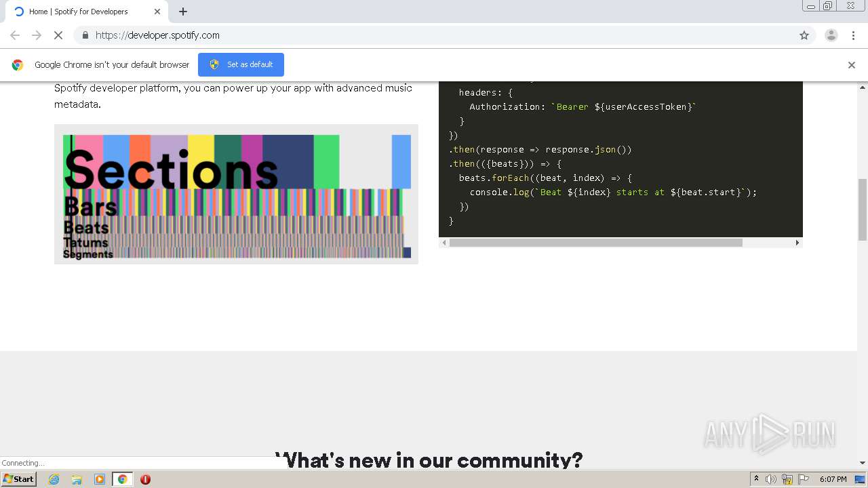Image resolution: width=868 pixels, height=488 pixels.
Task: Click the advanced music metadata paragraph
Action: [x=233, y=96]
